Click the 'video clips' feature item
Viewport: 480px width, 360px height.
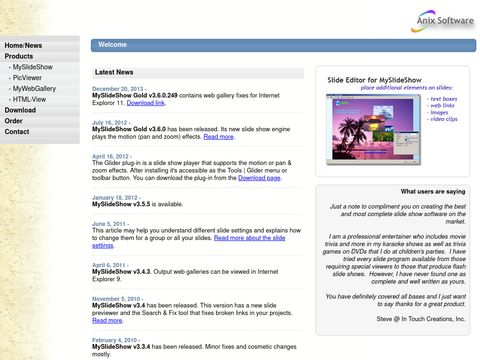442,119
